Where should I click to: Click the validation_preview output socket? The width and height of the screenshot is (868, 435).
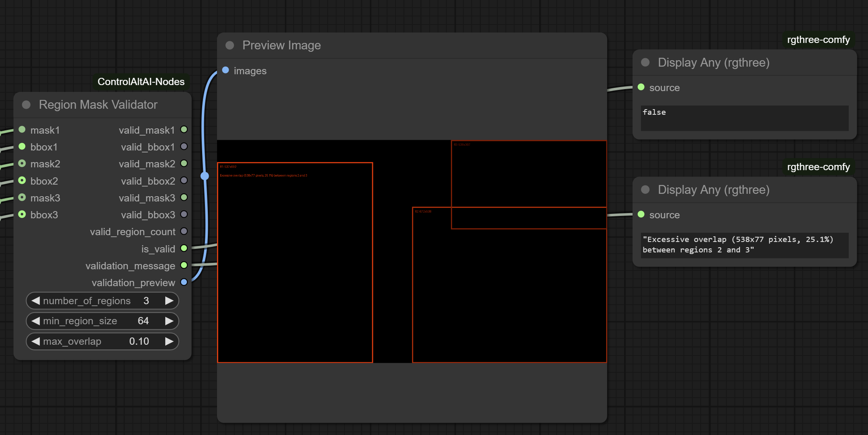click(184, 282)
